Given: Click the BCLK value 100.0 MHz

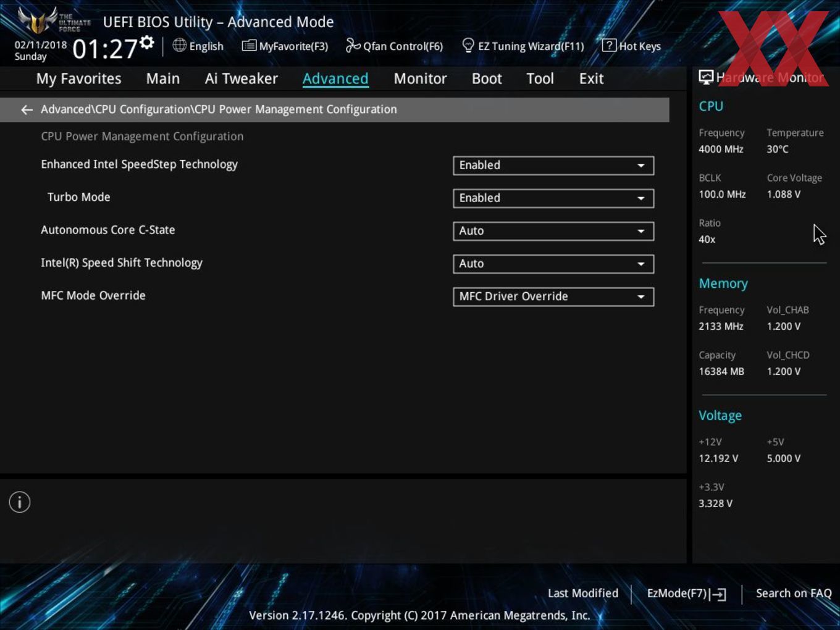Looking at the screenshot, I should (722, 194).
